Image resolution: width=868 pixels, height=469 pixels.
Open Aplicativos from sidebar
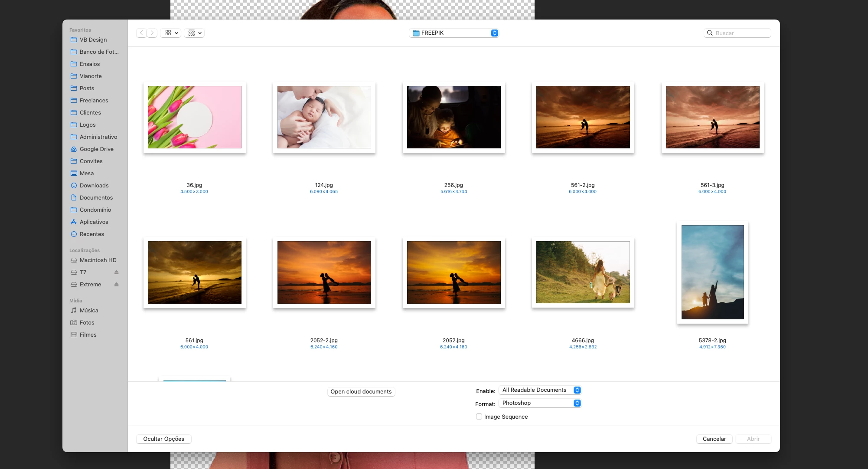tap(94, 222)
